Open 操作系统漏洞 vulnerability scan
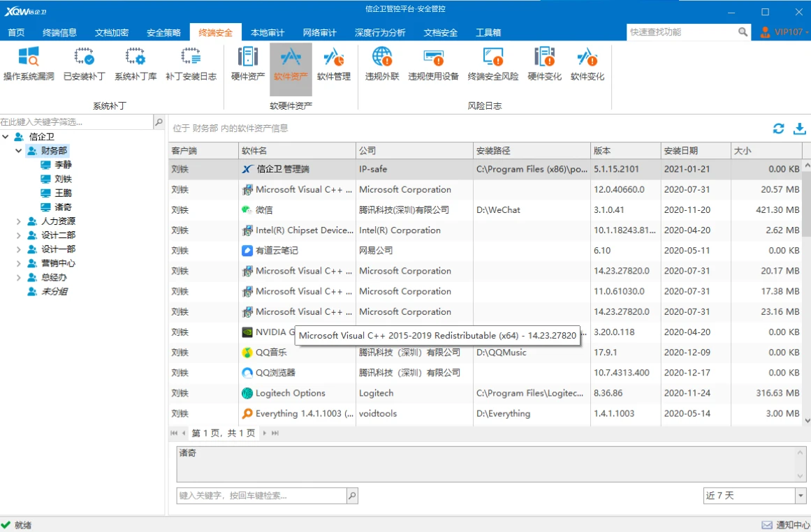The height and width of the screenshot is (532, 811). 29,64
